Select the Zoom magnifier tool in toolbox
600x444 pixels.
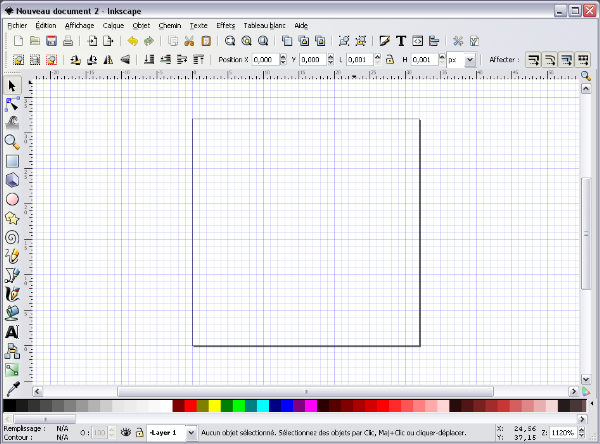point(12,142)
